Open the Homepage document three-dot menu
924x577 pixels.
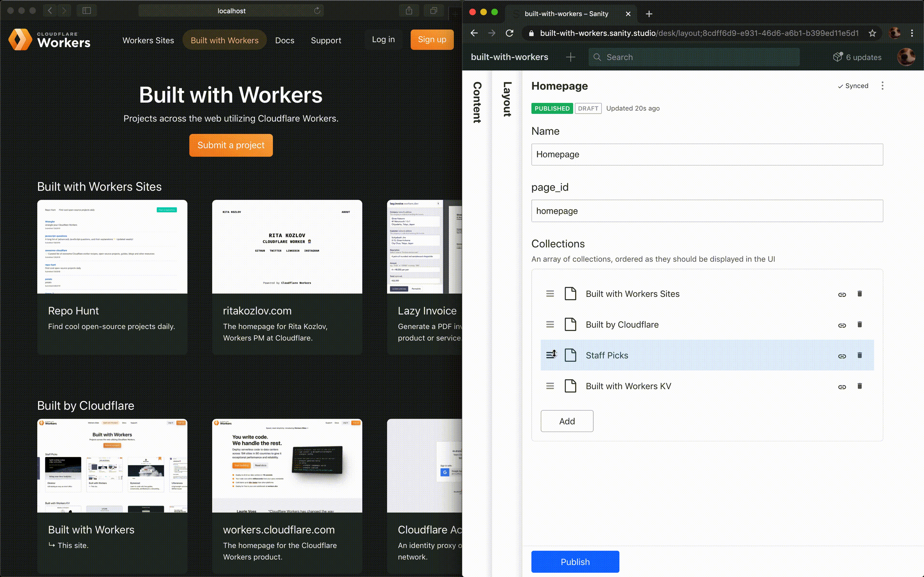click(x=882, y=86)
